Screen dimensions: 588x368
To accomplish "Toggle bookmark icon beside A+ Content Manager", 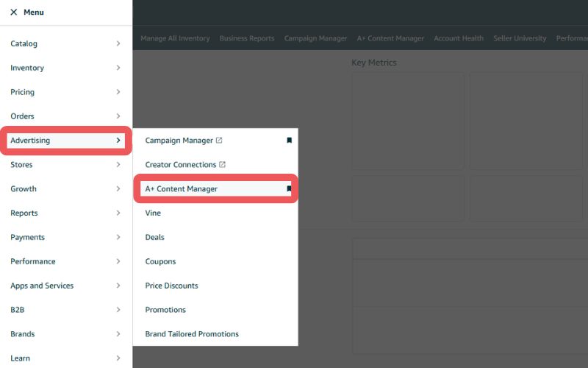I will 289,188.
